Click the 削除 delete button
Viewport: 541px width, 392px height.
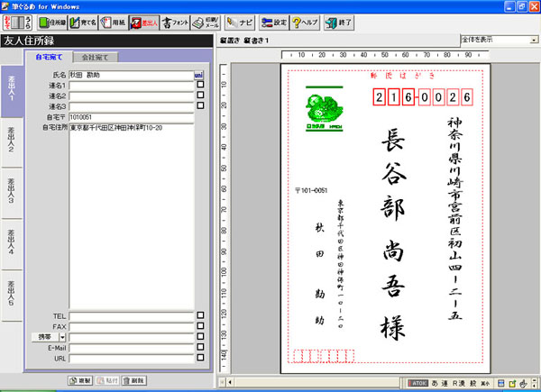pos(133,381)
